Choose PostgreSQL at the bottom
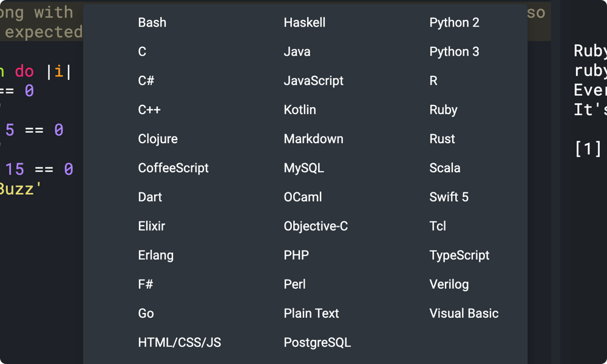This screenshot has width=607, height=364. tap(317, 343)
